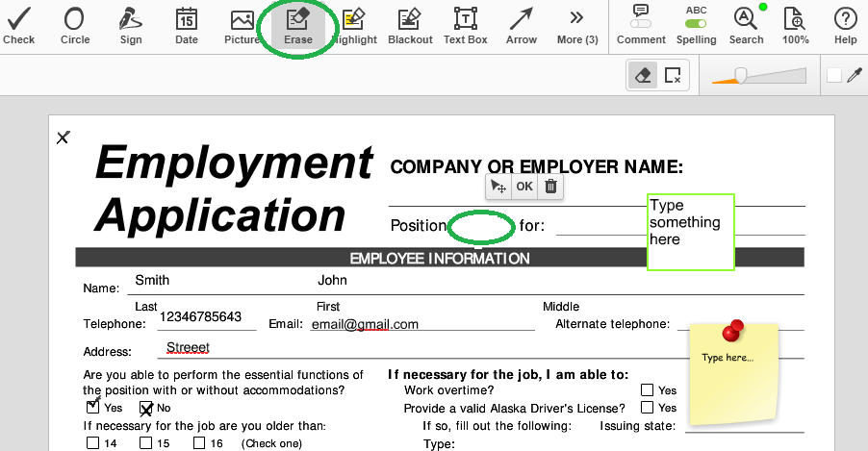The height and width of the screenshot is (451, 868).
Task: Check the 16 age checkbox
Action: [x=199, y=442]
